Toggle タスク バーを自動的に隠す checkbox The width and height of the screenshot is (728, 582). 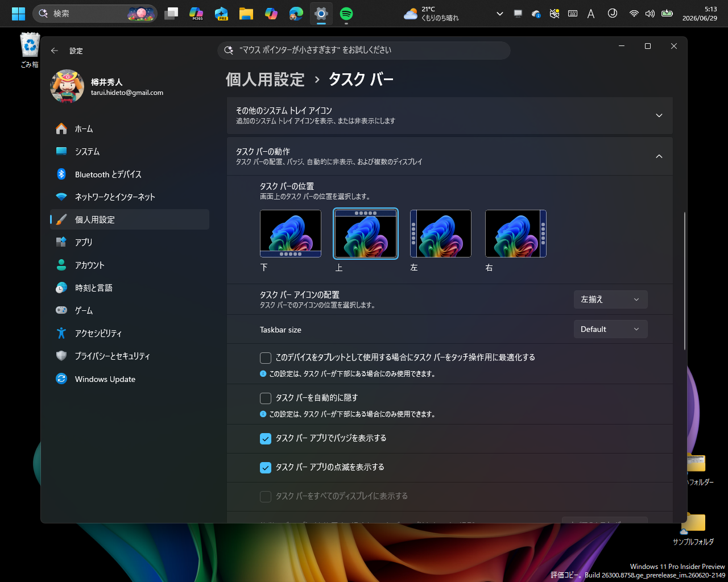(266, 398)
